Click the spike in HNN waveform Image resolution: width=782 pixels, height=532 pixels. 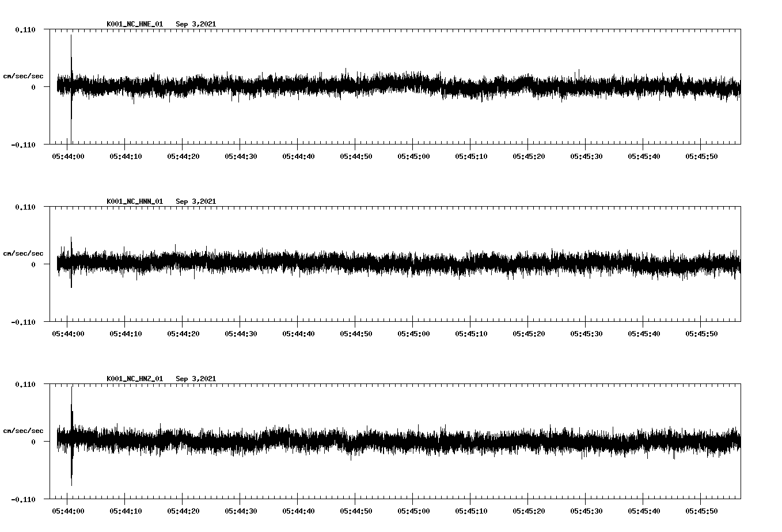pyautogui.click(x=71, y=262)
